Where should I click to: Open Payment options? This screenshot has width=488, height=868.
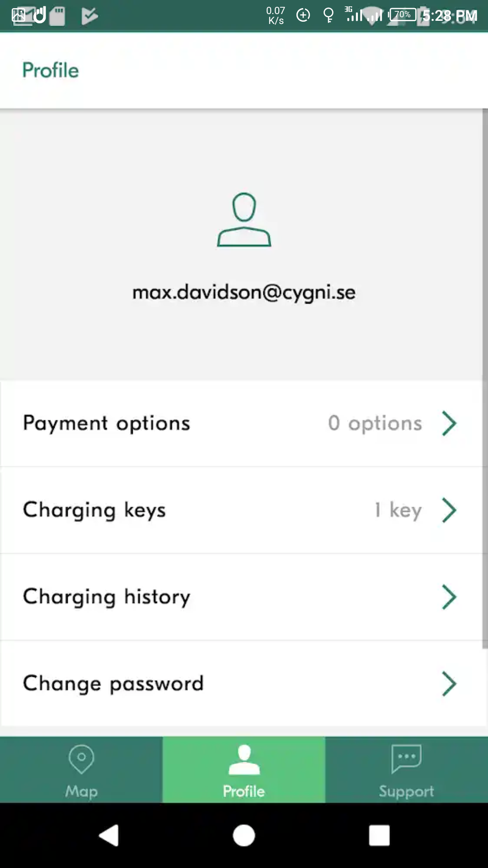coord(241,424)
